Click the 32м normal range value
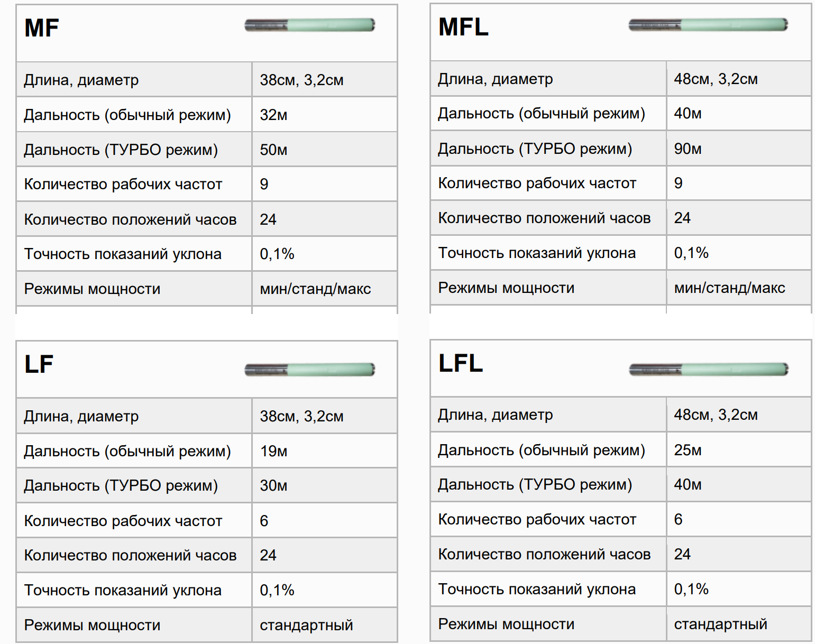 (273, 115)
